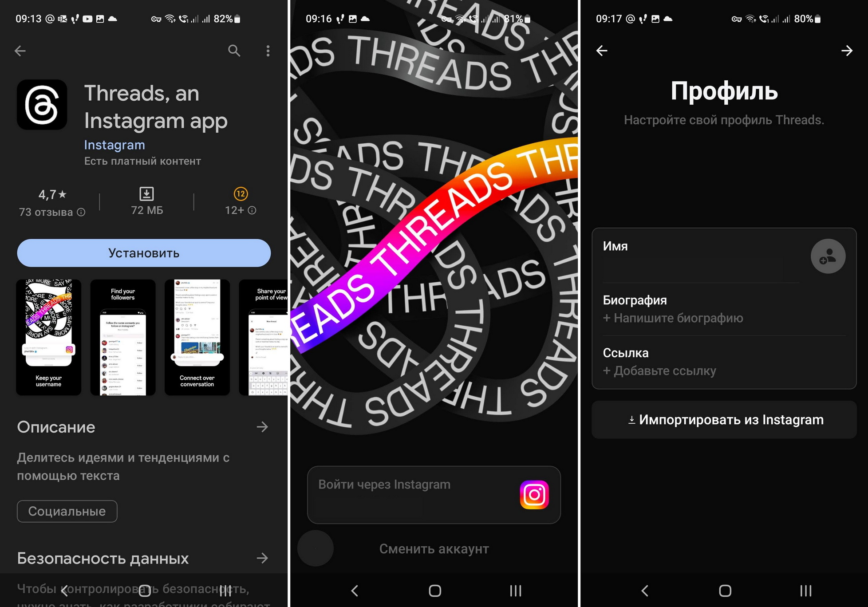Tap the overflow menu icon Play Store
Viewport: 868px width, 607px height.
click(263, 51)
